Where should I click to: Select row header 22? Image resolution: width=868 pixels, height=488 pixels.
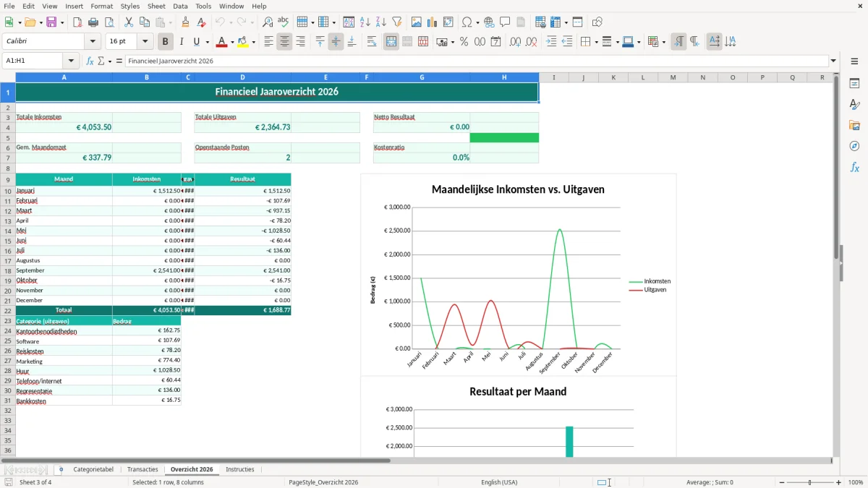[x=7, y=309]
